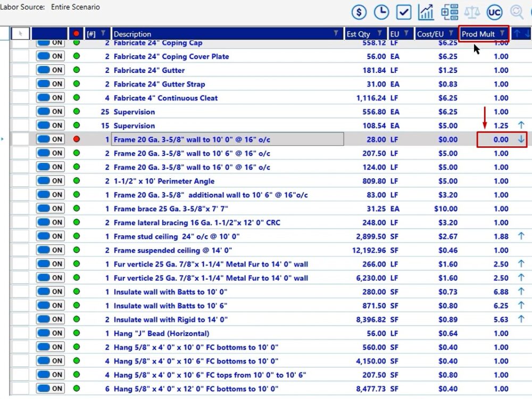Image resolution: width=532 pixels, height=399 pixels.
Task: Toggle switch for Hang "J" Bead (Horizontal)
Action: pyautogui.click(x=51, y=334)
